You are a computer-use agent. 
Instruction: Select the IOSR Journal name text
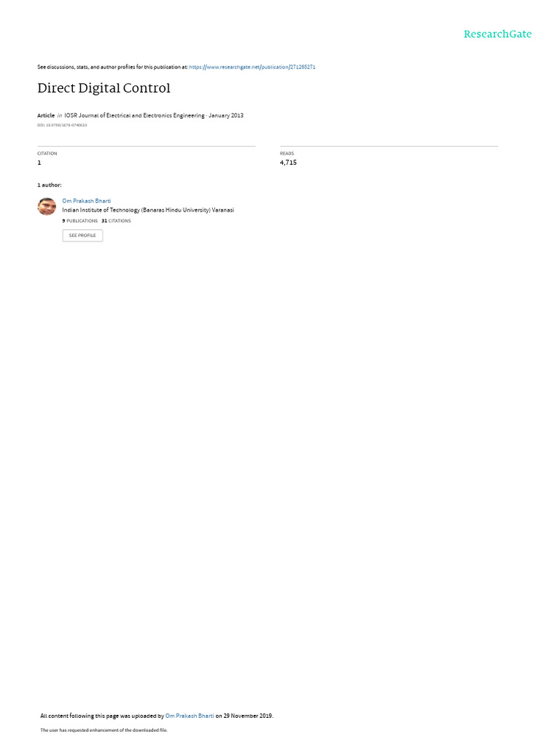[134, 115]
